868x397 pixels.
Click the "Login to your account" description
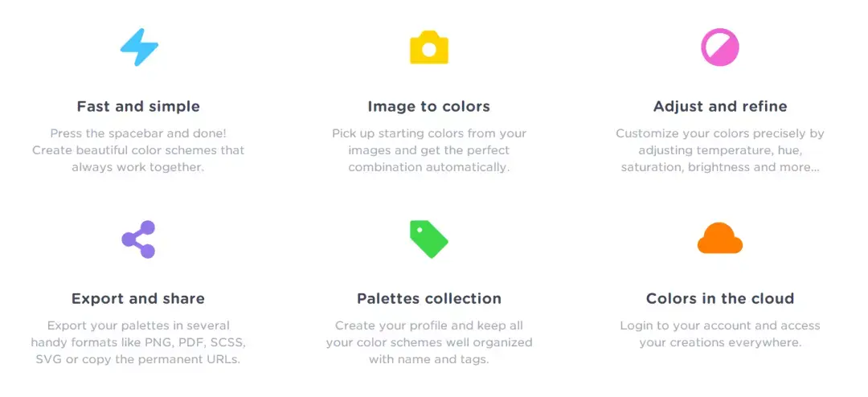tap(720, 334)
